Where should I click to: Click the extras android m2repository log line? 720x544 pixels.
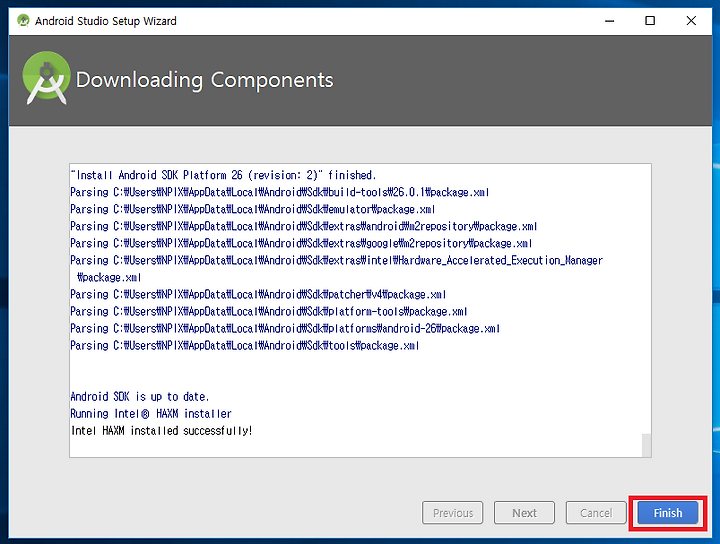[x=304, y=226]
